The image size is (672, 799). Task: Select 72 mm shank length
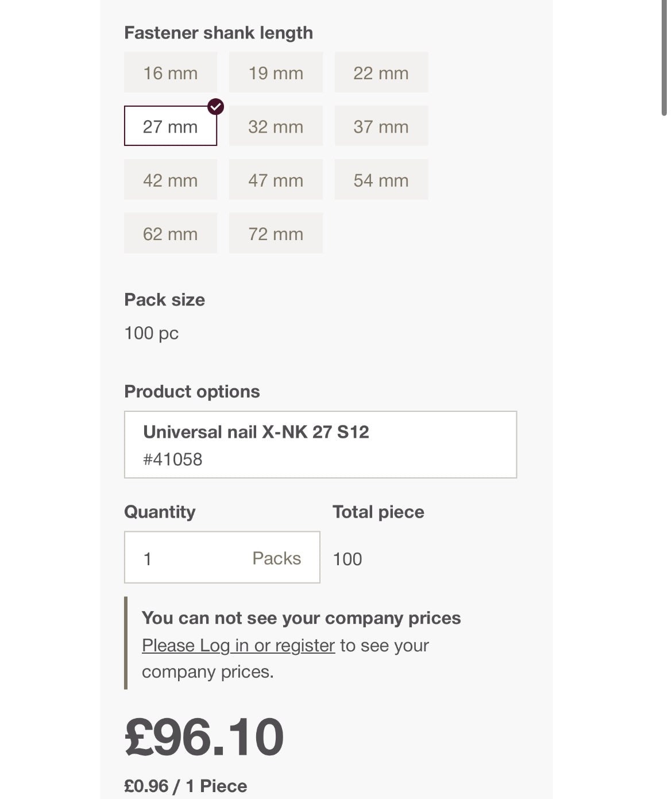coord(276,233)
